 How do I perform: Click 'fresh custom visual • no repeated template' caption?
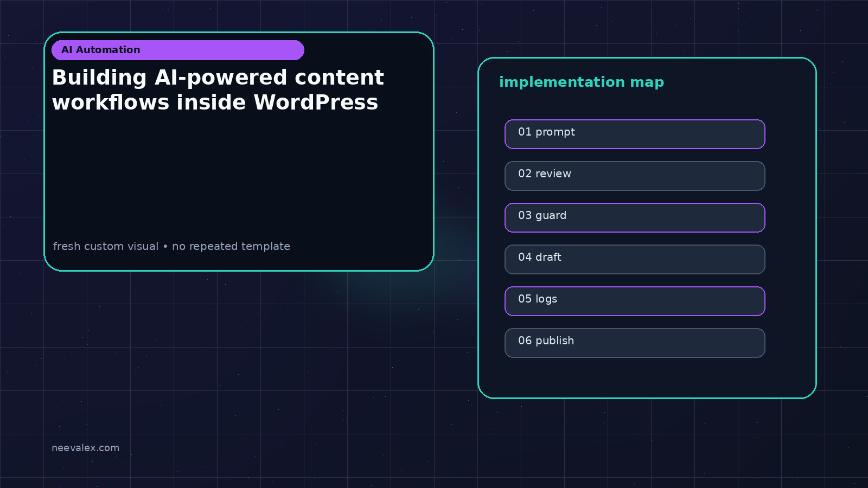[x=171, y=246]
